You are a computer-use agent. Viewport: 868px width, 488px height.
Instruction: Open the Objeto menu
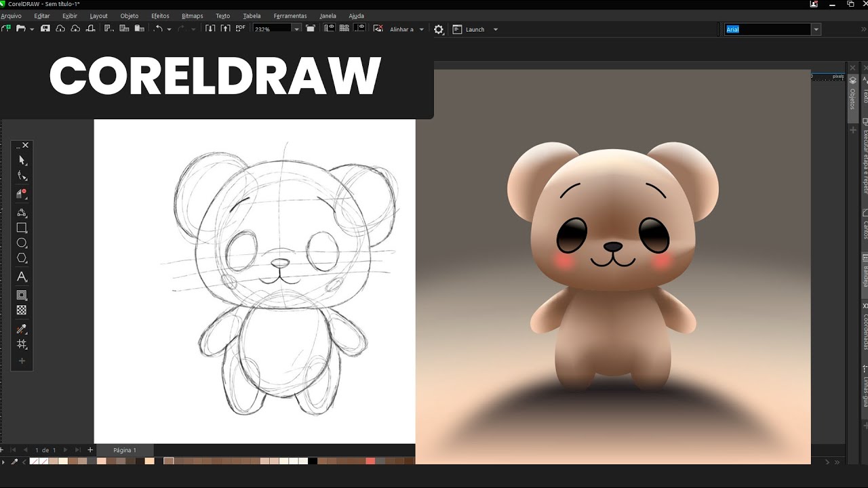[130, 16]
